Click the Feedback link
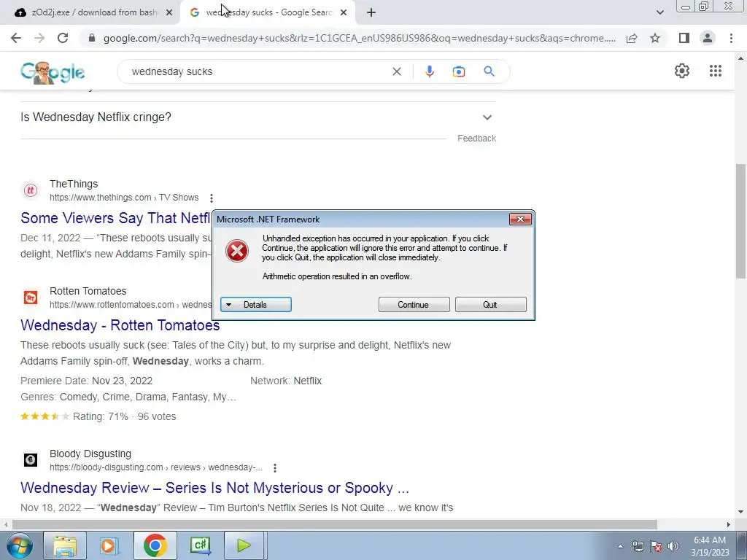747x560 pixels. (x=476, y=139)
